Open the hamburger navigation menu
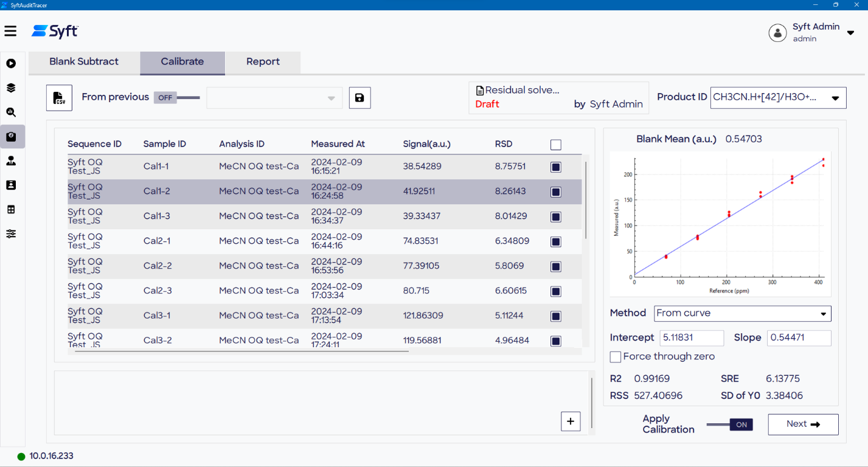 coord(10,31)
